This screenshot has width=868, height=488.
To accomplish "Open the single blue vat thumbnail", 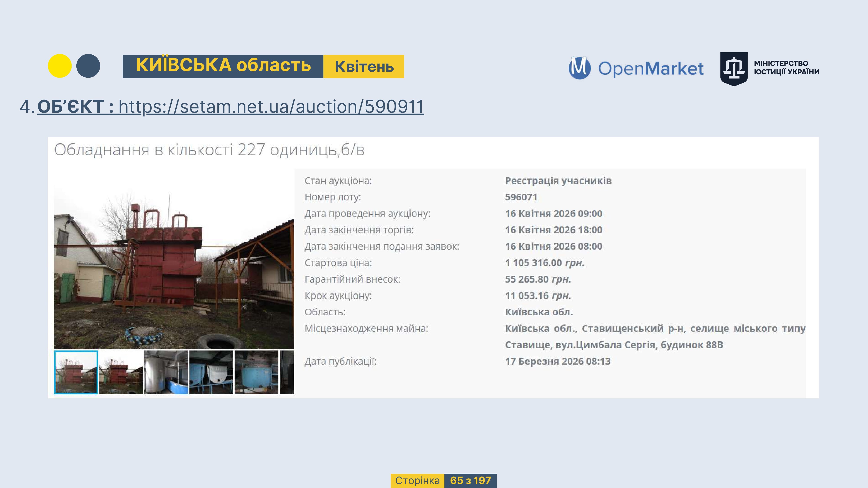I will [256, 372].
